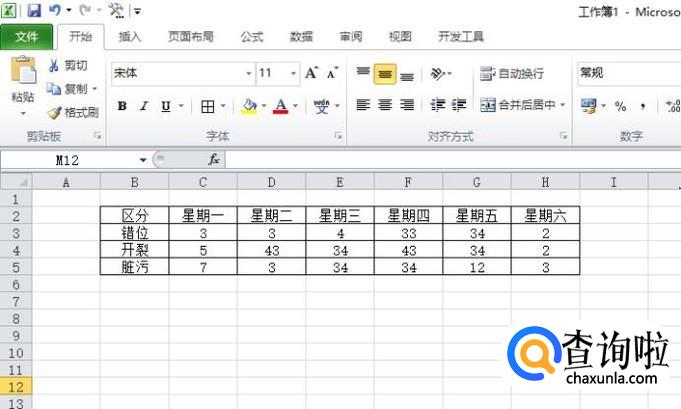Viewport: 681px width, 409px height.
Task: Click the Comma Style icon
Action: pyautogui.click(x=643, y=106)
